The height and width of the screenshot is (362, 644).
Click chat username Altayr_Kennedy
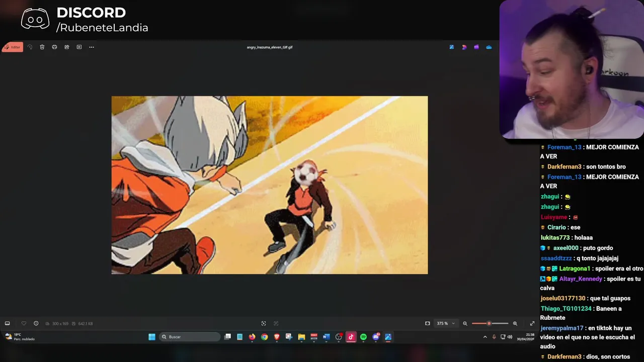[581, 279]
